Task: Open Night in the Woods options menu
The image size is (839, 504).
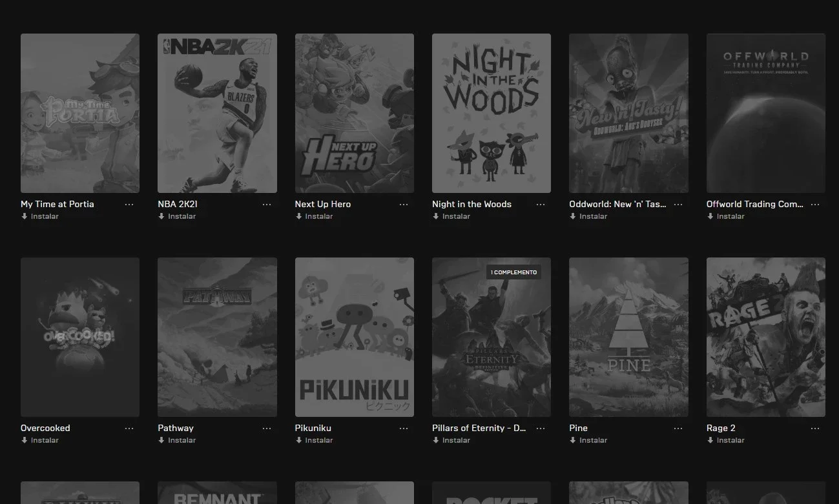Action: 541,205
